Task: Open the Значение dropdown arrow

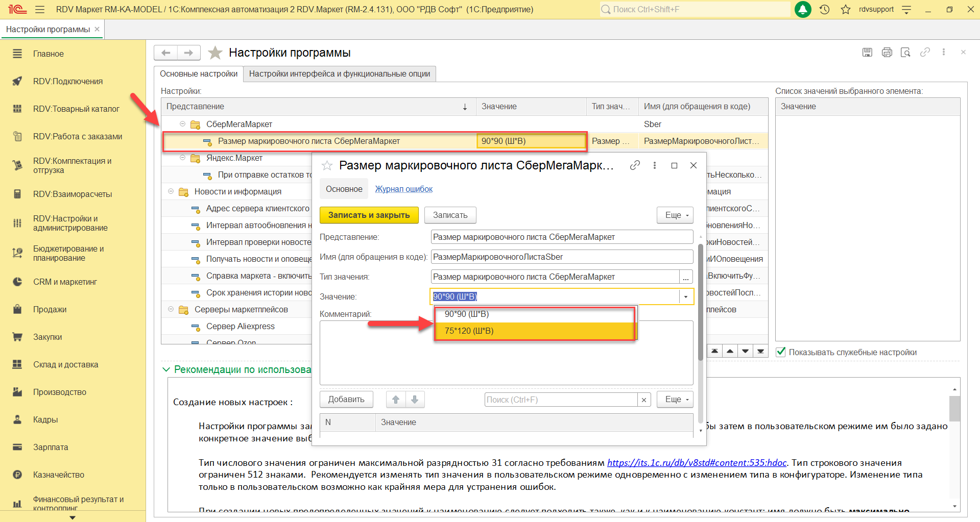Action: 686,297
